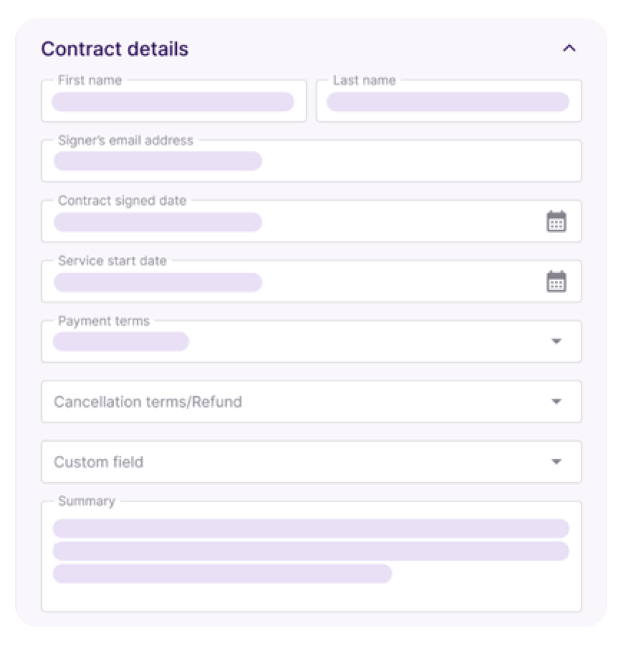Collapse the Contract details section
The height and width of the screenshot is (645, 623).
click(x=569, y=49)
